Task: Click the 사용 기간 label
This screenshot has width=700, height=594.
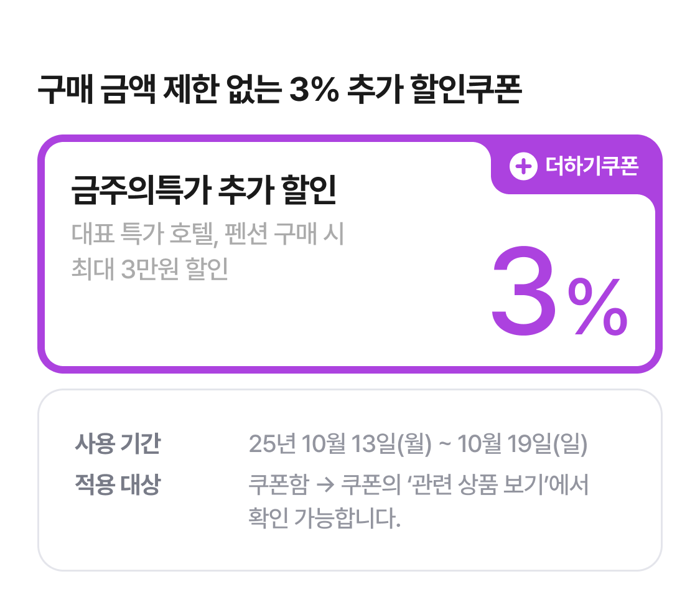Action: tap(118, 445)
